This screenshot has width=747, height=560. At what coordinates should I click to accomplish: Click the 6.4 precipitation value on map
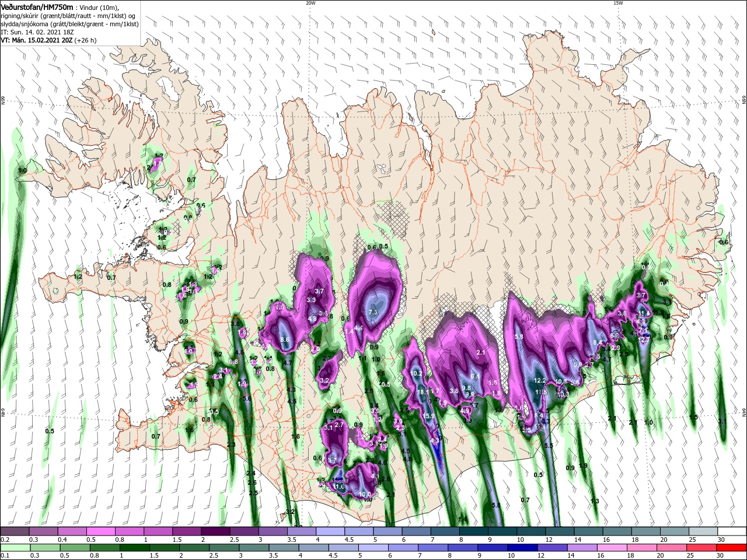click(475, 377)
